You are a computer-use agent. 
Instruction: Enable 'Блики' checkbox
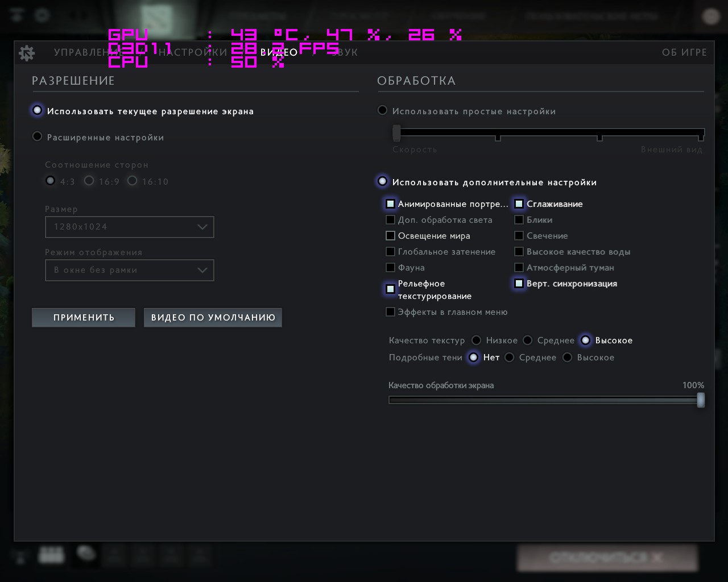click(x=519, y=219)
